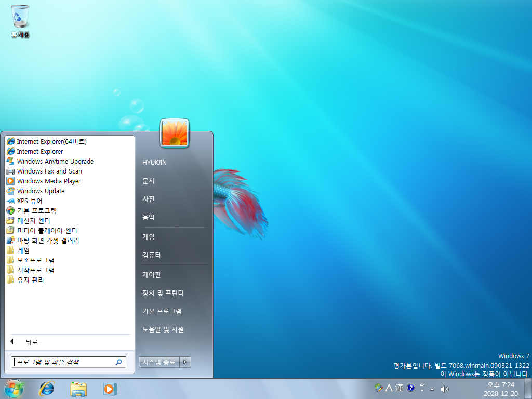Open 바탕 화면 가젯 갤러리 icon
This screenshot has height=399, width=532.
pos(11,240)
